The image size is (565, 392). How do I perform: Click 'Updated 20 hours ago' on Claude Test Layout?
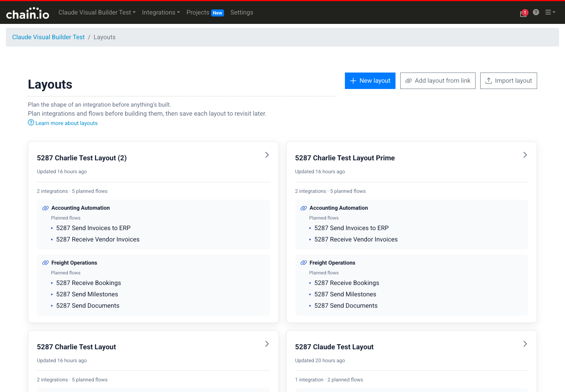pos(320,361)
